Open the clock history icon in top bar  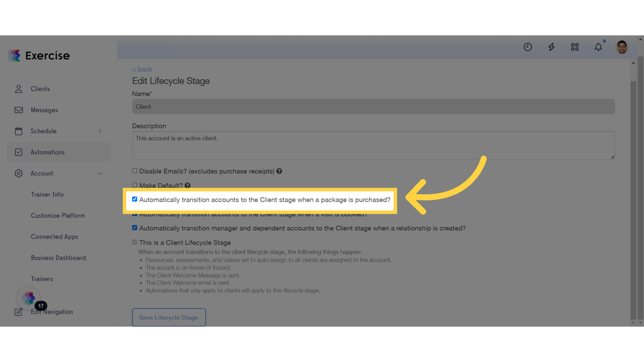(528, 47)
